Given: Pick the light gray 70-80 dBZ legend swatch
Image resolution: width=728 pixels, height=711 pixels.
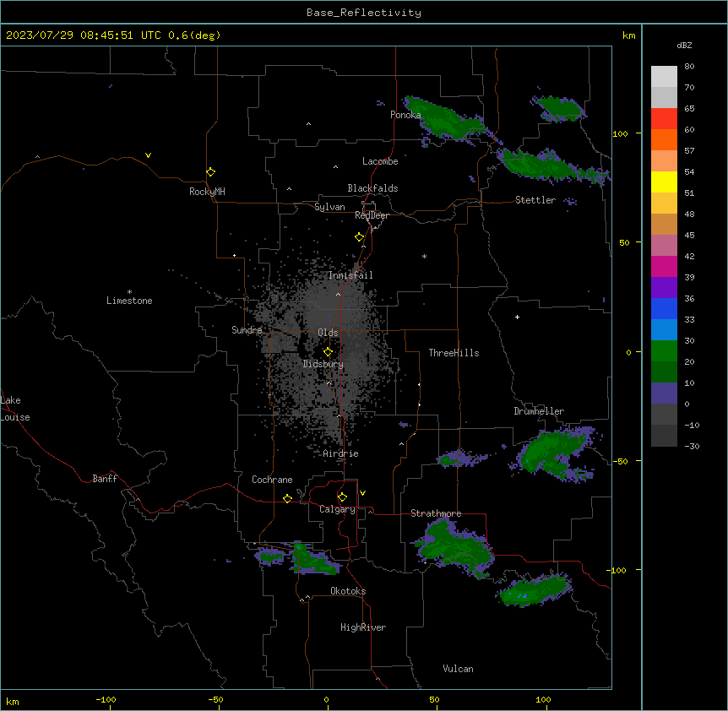Looking at the screenshot, I should click(664, 76).
